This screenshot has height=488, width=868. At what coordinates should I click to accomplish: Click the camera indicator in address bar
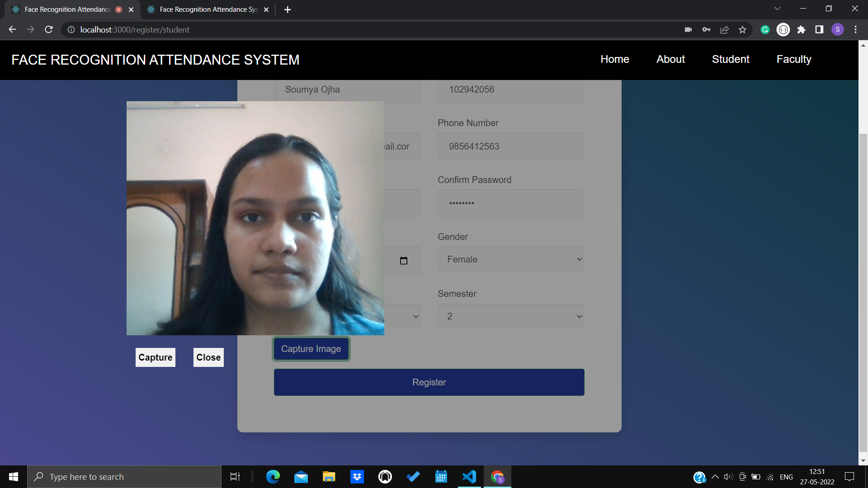(x=688, y=30)
